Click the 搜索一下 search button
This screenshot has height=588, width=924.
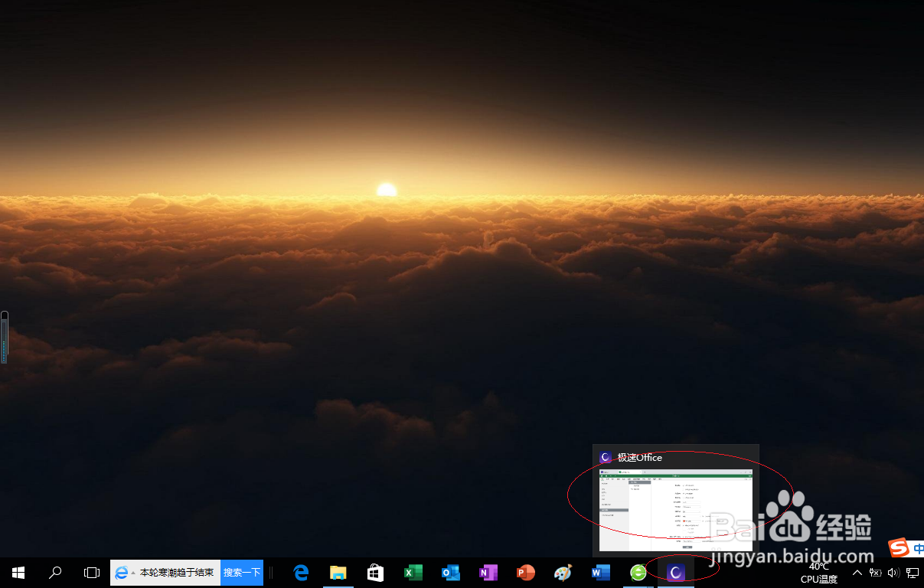[x=241, y=573]
